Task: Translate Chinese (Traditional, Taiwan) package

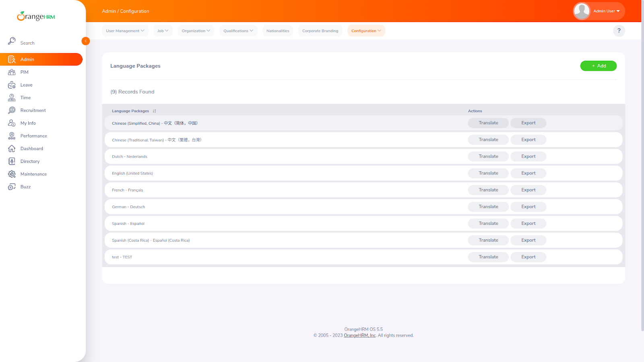Action: pos(488,140)
